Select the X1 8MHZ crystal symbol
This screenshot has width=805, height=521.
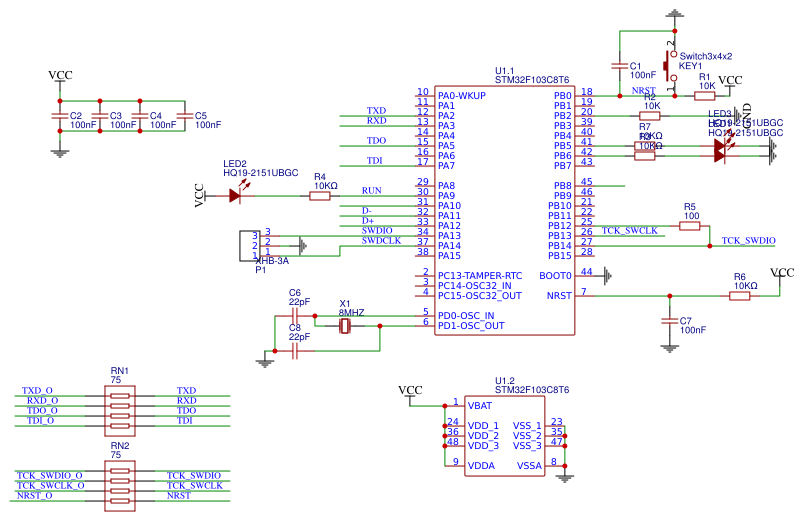(x=345, y=325)
